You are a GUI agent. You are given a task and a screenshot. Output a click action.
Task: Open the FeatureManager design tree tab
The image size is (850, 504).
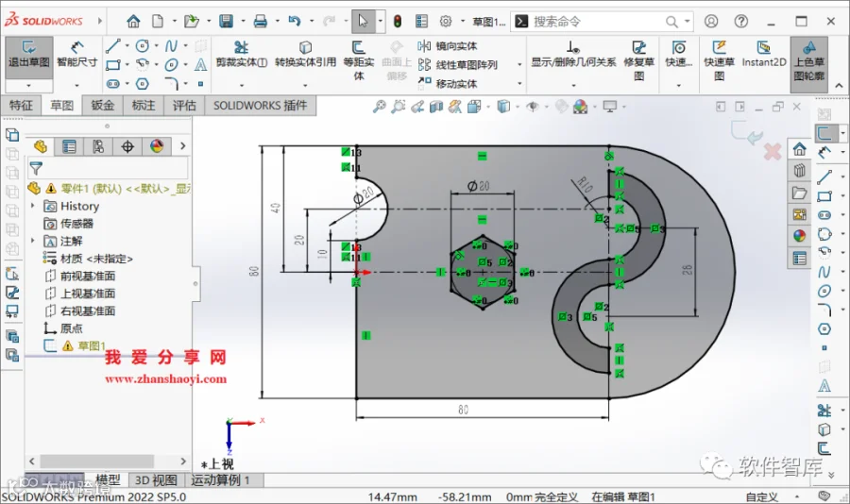(x=40, y=146)
